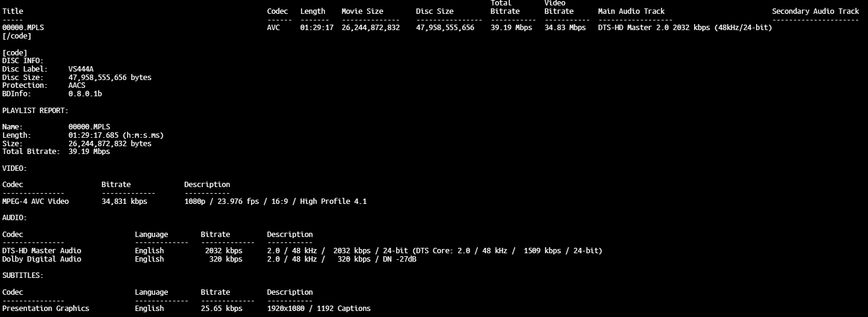Click the closing [/code] tag
Screen dimensions: 868x317
(17, 36)
